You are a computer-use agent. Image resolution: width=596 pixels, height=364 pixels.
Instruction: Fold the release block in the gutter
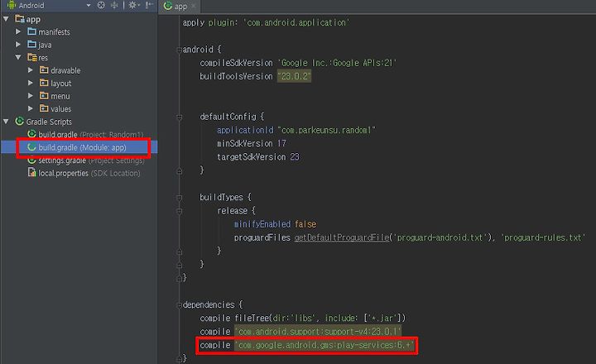click(179, 211)
